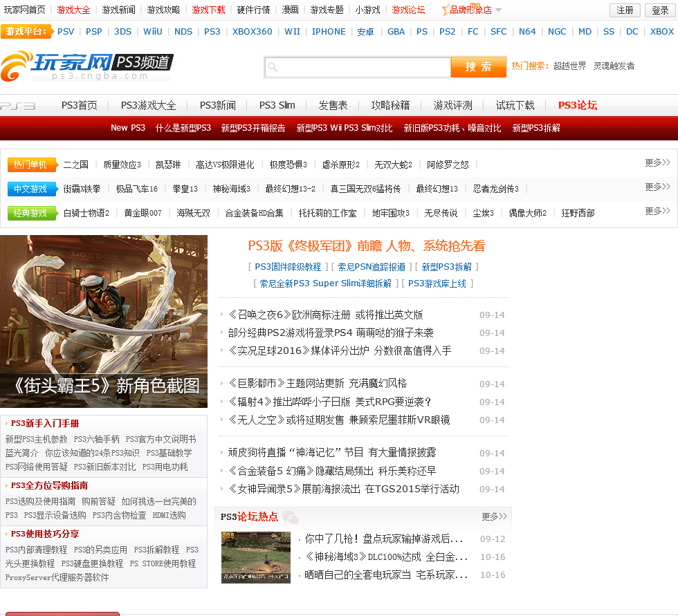Open HDMI选购 guide link
Screen dimensions: 678x616
coord(169,515)
